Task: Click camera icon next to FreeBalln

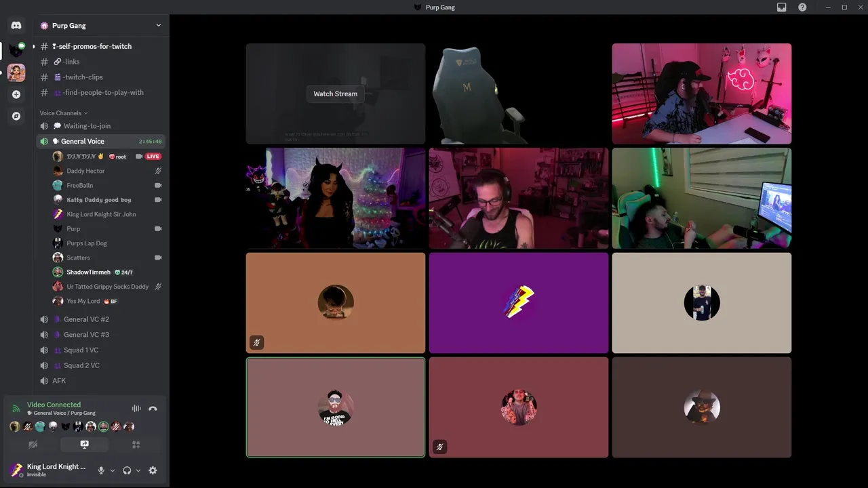Action: click(x=158, y=185)
